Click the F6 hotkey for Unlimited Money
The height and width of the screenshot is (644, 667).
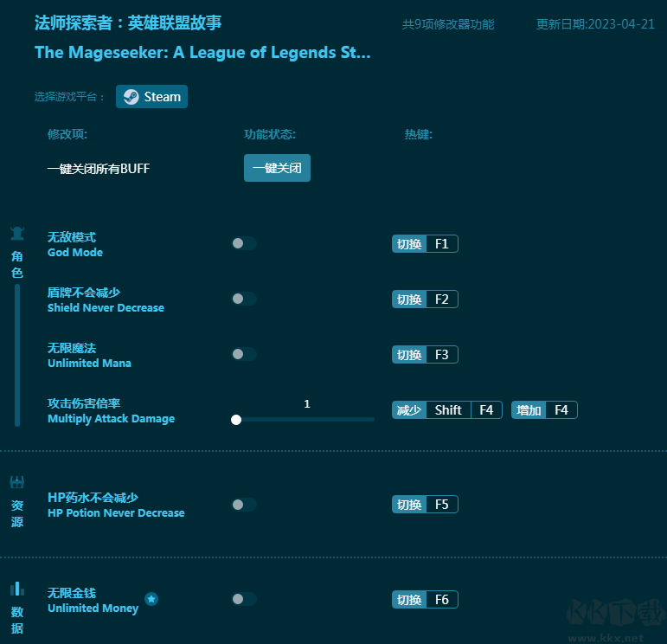(x=441, y=599)
